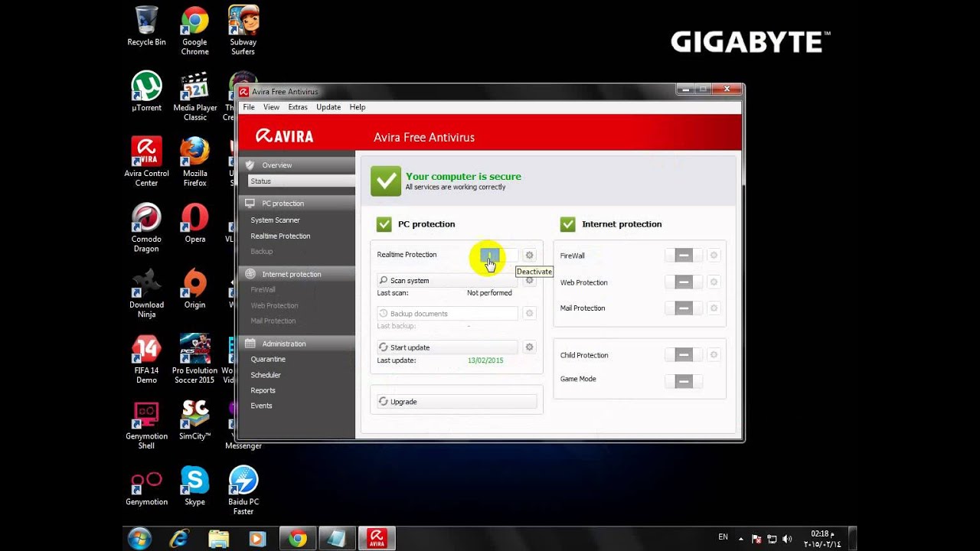Open Quarantine in sidebar
Image resolution: width=980 pixels, height=551 pixels.
coord(268,359)
